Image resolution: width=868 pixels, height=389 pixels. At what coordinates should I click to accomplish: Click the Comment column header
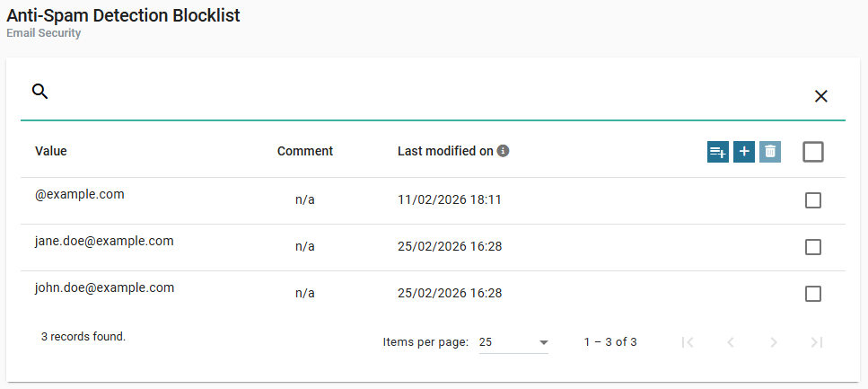point(305,151)
